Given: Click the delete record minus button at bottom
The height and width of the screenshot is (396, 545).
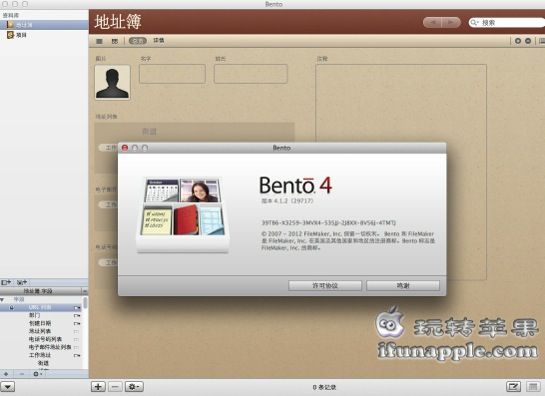Looking at the screenshot, I should (115, 387).
